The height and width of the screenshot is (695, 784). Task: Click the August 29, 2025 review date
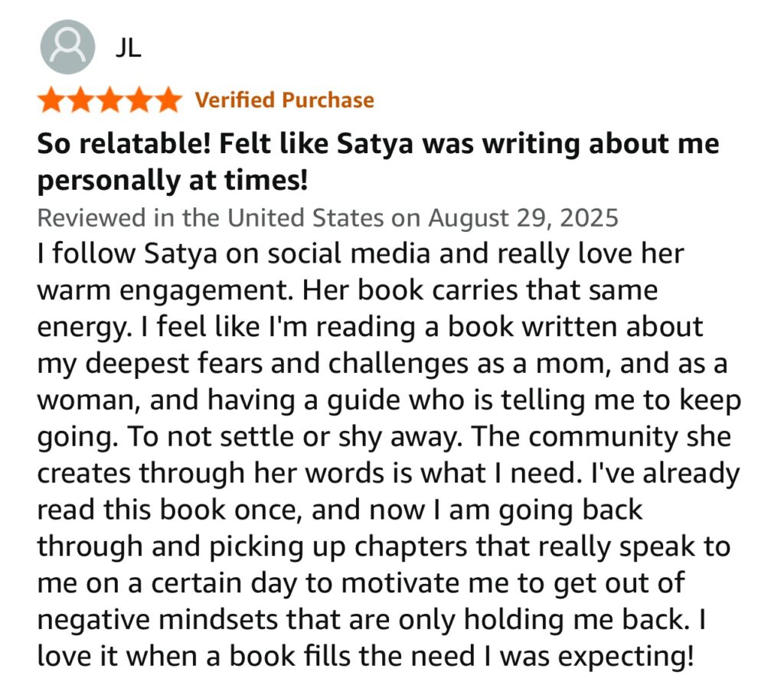point(523,218)
